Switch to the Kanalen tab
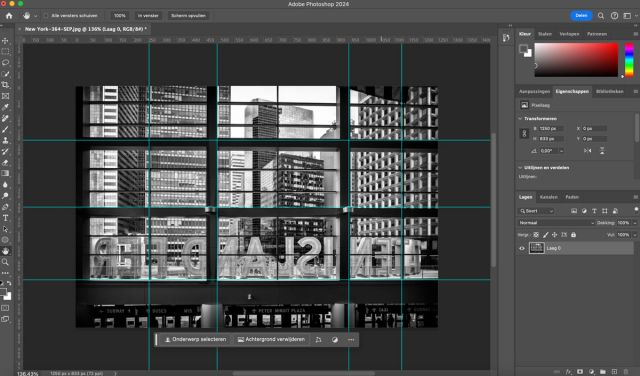640x376 pixels. click(x=548, y=197)
